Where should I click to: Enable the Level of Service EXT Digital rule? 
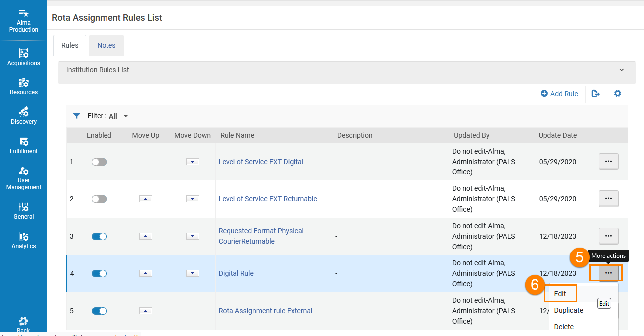[x=99, y=162]
